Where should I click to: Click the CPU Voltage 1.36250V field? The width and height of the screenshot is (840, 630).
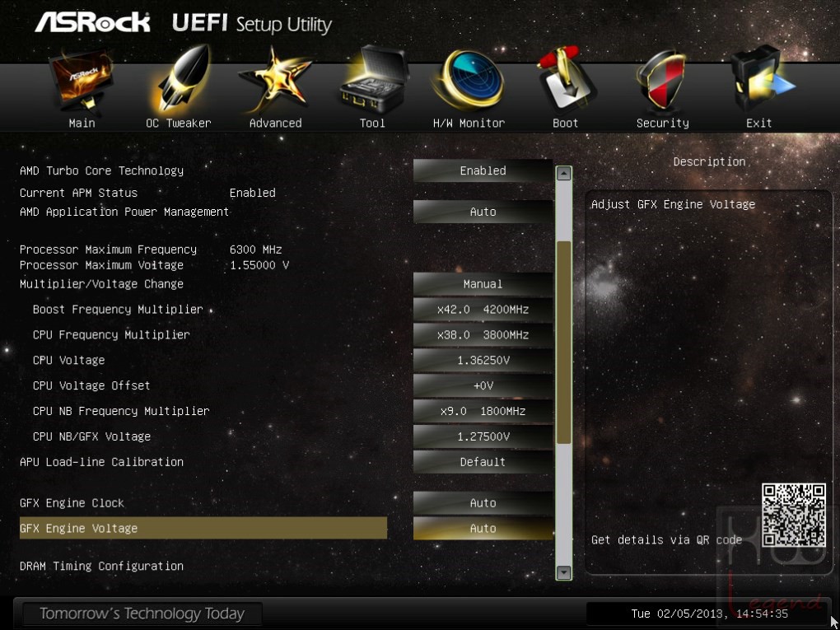[483, 361]
